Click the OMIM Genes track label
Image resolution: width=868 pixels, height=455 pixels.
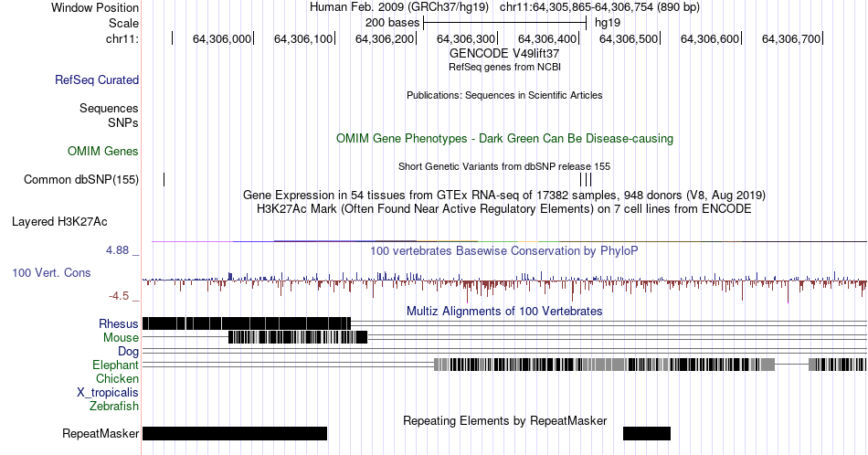tap(103, 151)
